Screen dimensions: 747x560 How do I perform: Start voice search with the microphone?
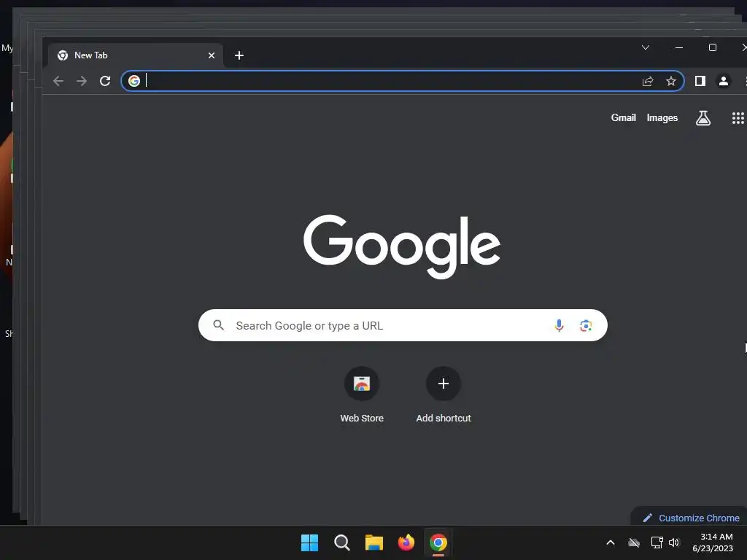coord(559,325)
